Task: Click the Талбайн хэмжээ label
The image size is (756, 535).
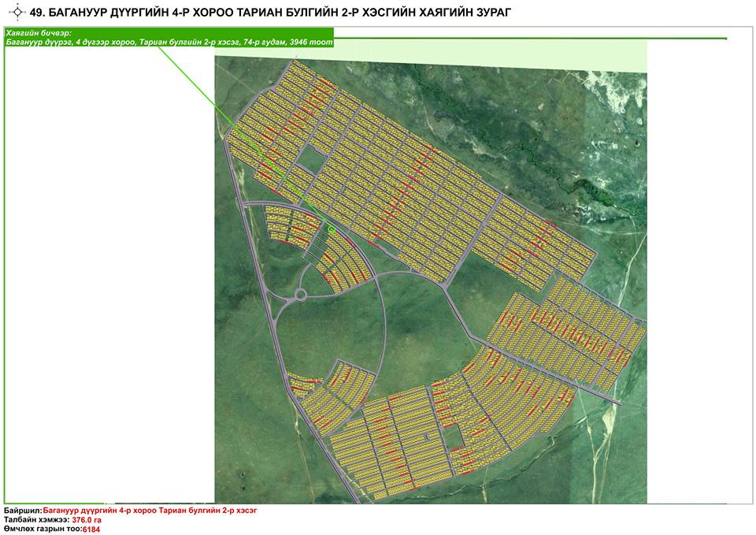Action: 36,520
